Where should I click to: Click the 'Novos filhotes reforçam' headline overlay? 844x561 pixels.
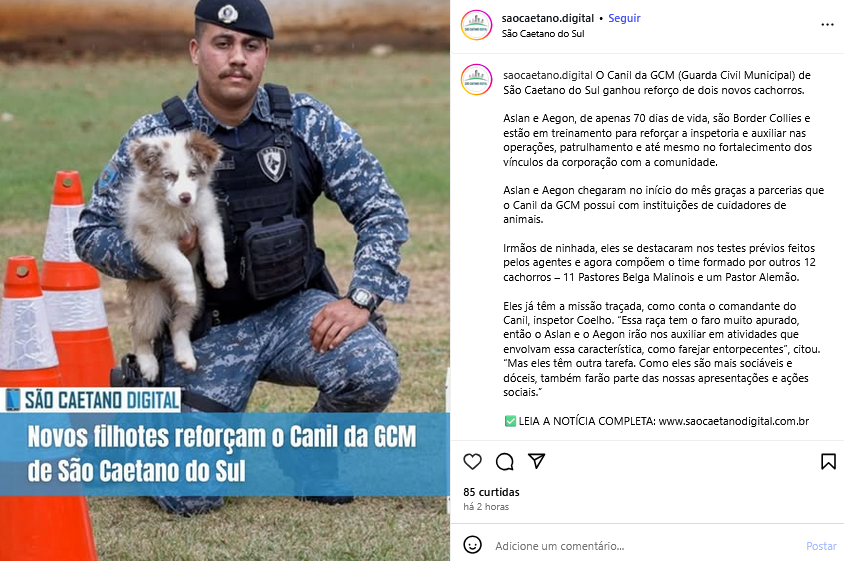[x=224, y=454]
